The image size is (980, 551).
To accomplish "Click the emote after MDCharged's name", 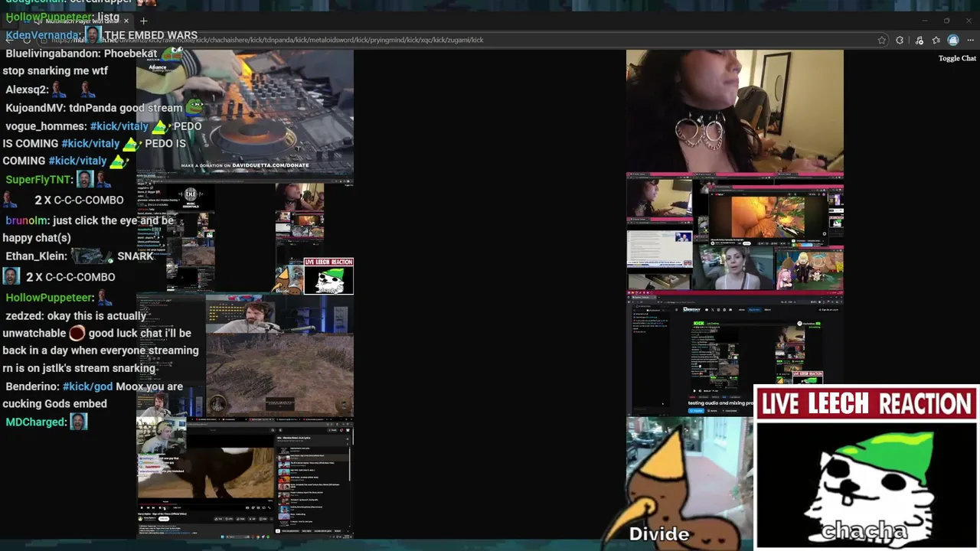I will 79,422.
